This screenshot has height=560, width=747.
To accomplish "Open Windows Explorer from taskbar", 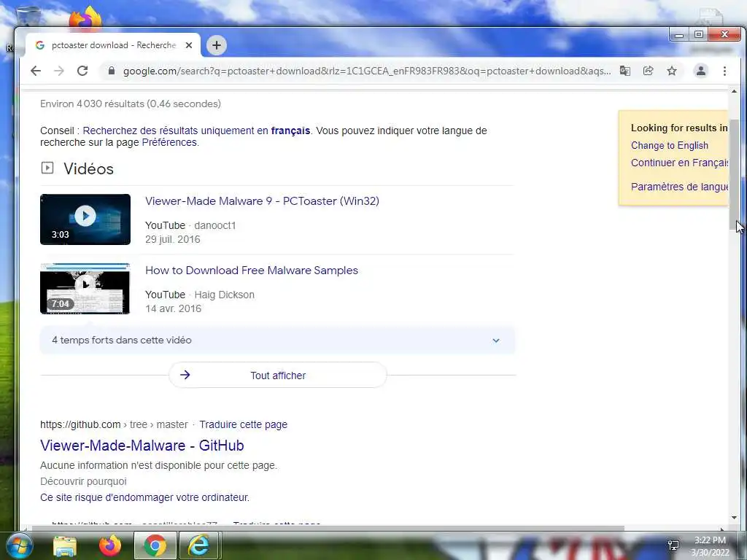I will pyautogui.click(x=65, y=545).
